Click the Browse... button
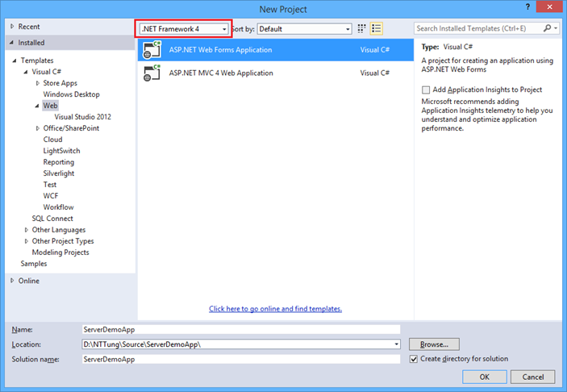 [x=434, y=344]
